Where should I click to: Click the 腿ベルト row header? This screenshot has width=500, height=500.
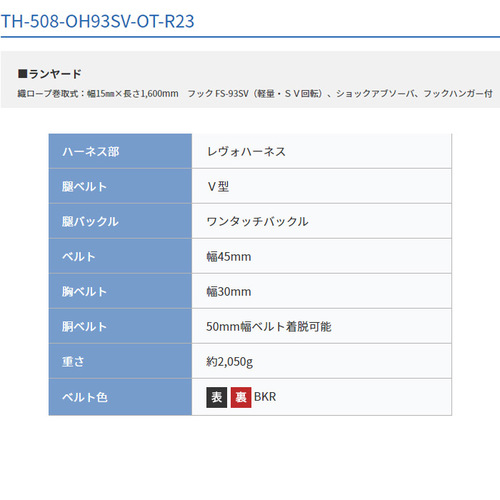(120, 186)
